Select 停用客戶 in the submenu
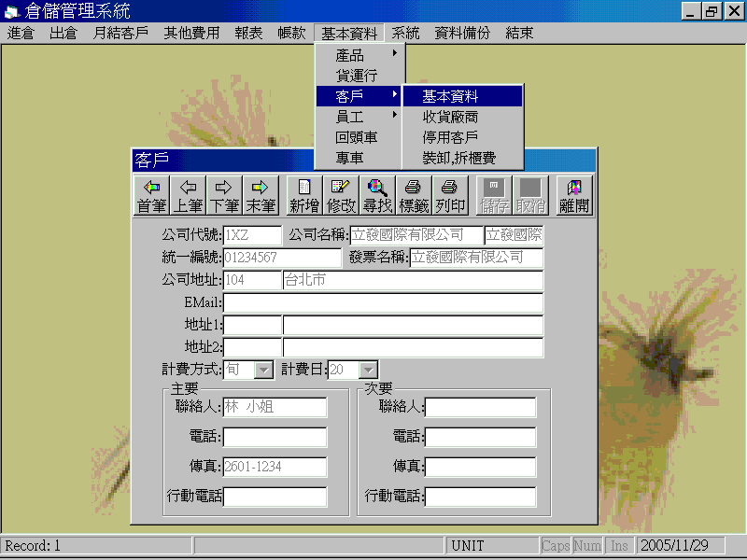This screenshot has width=747, height=560. coord(462,137)
